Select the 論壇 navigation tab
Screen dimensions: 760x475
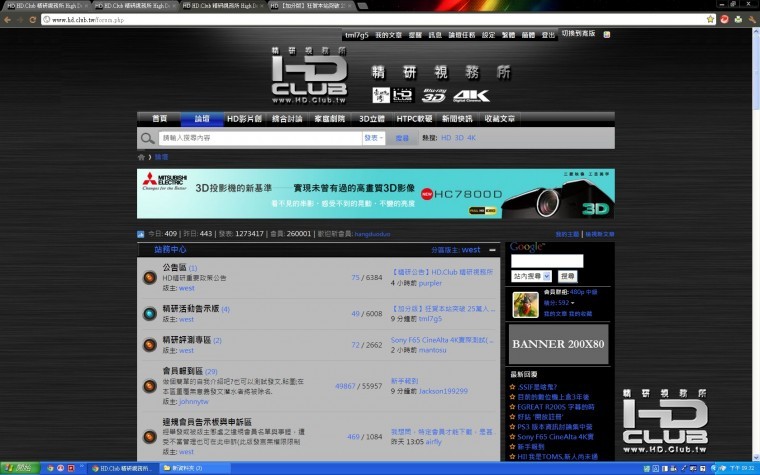tap(202, 119)
